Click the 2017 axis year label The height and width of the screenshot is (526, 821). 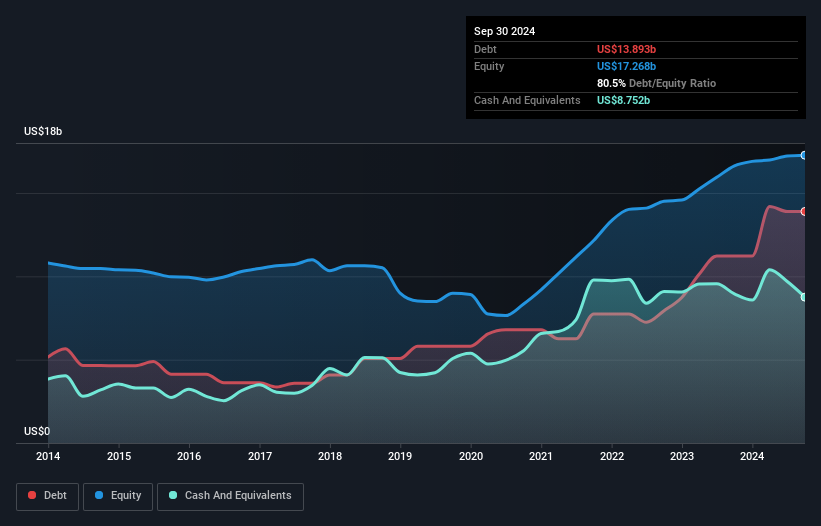click(260, 456)
